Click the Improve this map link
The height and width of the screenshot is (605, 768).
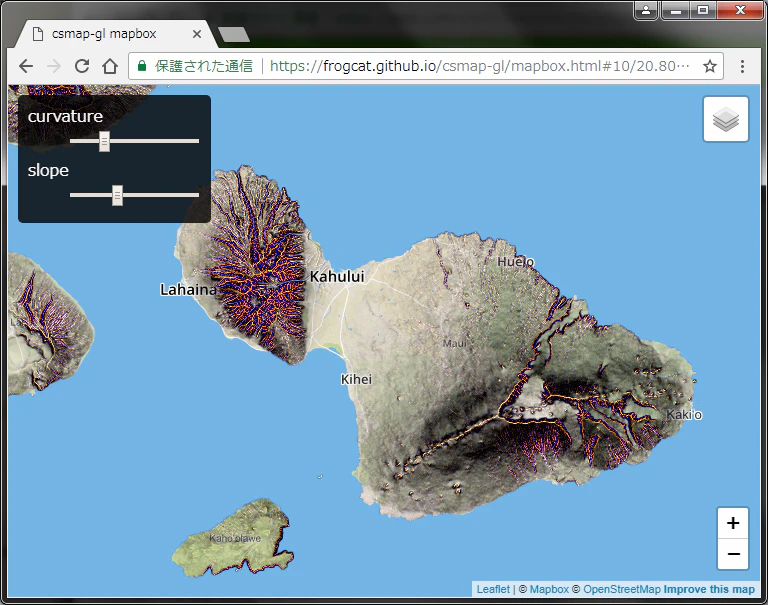709,589
